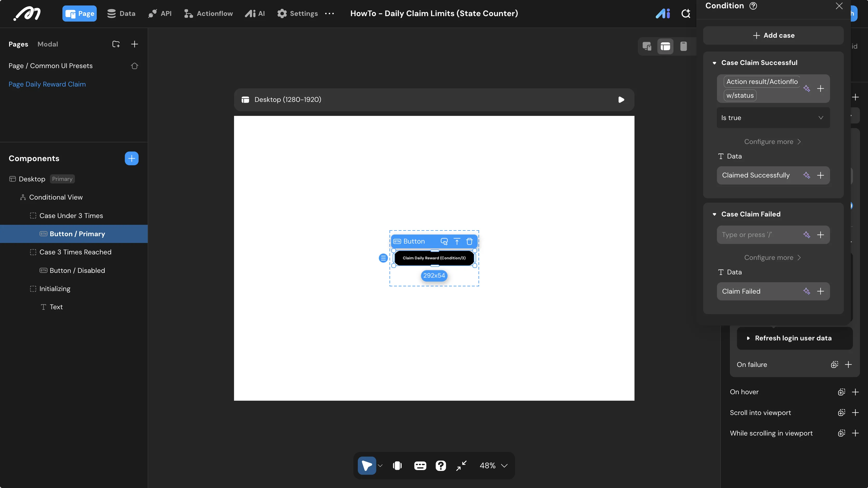
Task: Click the comment icon on the Button toolbar
Action: click(x=444, y=241)
